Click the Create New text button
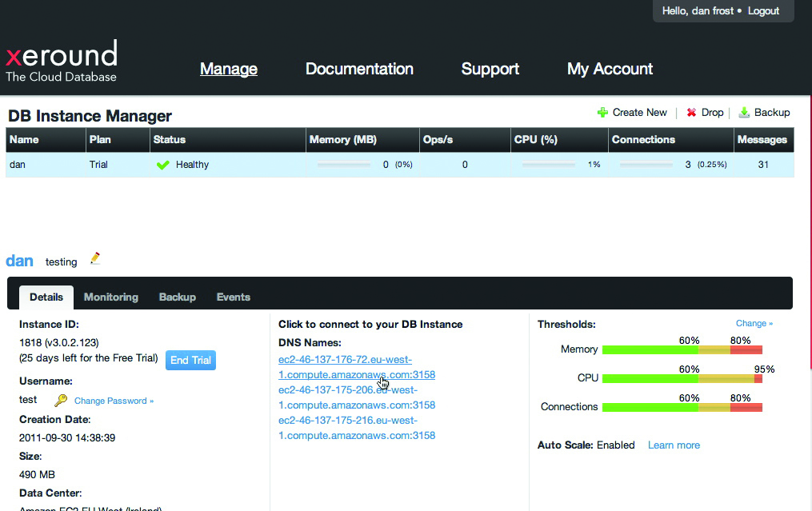 639,112
